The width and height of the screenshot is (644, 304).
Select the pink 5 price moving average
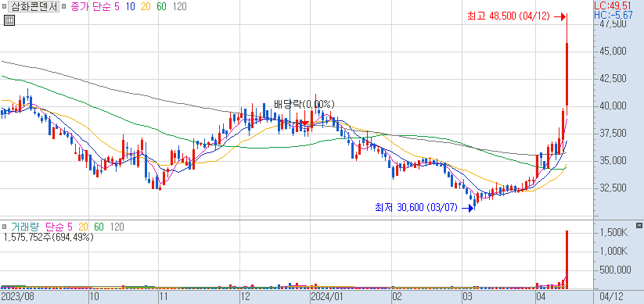click(x=117, y=6)
